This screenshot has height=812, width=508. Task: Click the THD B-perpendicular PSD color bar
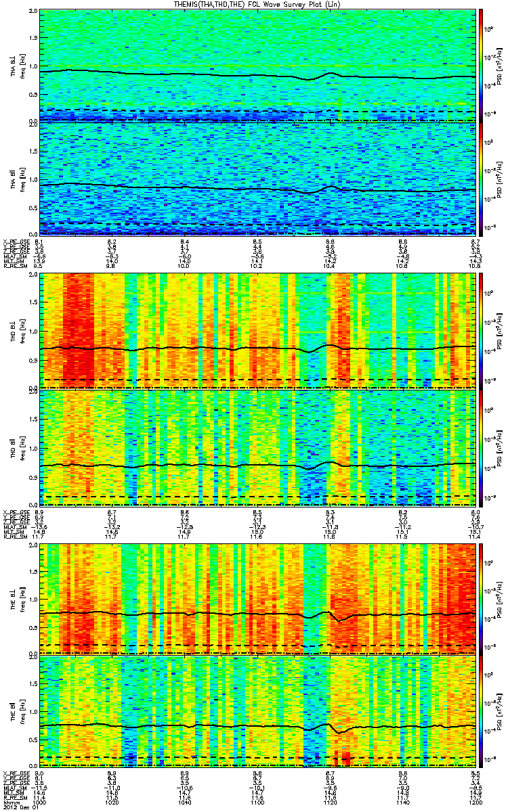tap(482, 330)
